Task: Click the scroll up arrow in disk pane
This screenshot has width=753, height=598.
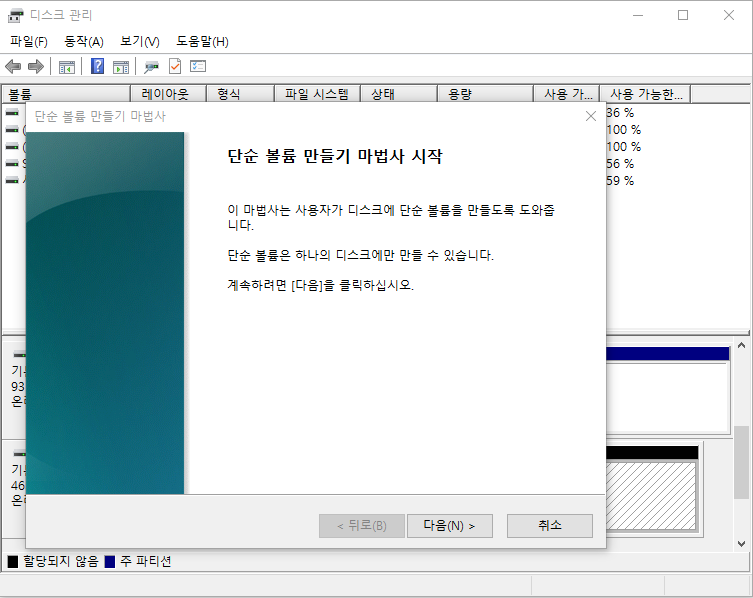Action: coord(741,345)
